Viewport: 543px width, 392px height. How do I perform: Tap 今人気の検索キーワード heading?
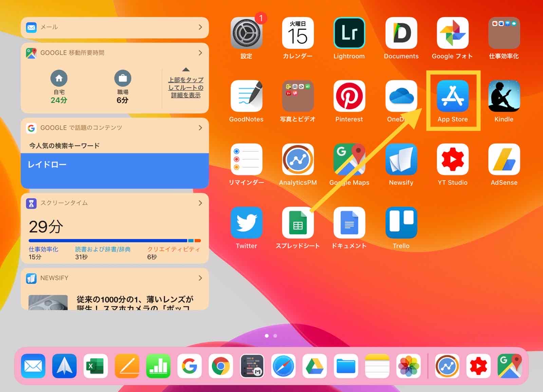tap(64, 146)
